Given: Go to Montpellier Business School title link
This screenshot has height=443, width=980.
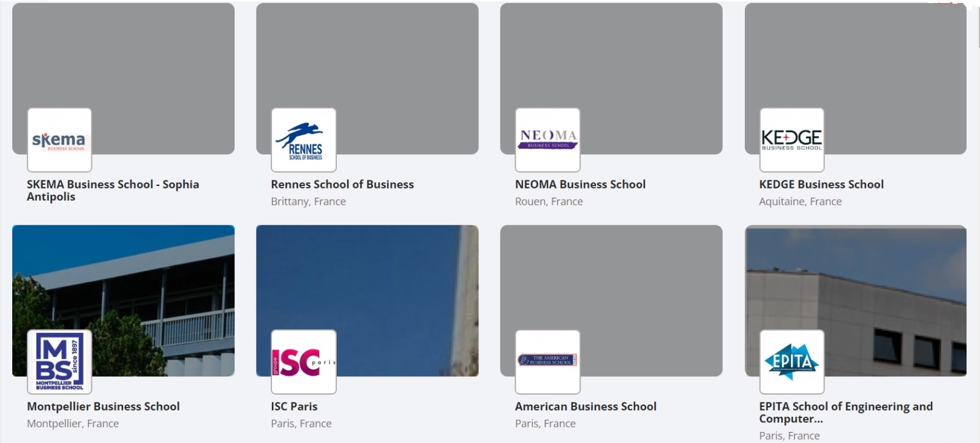Looking at the screenshot, I should click(x=104, y=406).
